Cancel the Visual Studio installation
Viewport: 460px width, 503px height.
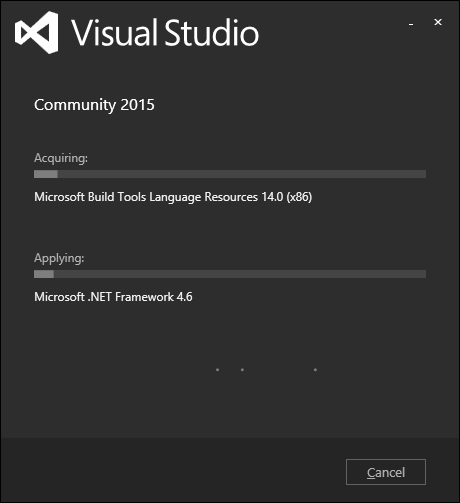click(386, 472)
